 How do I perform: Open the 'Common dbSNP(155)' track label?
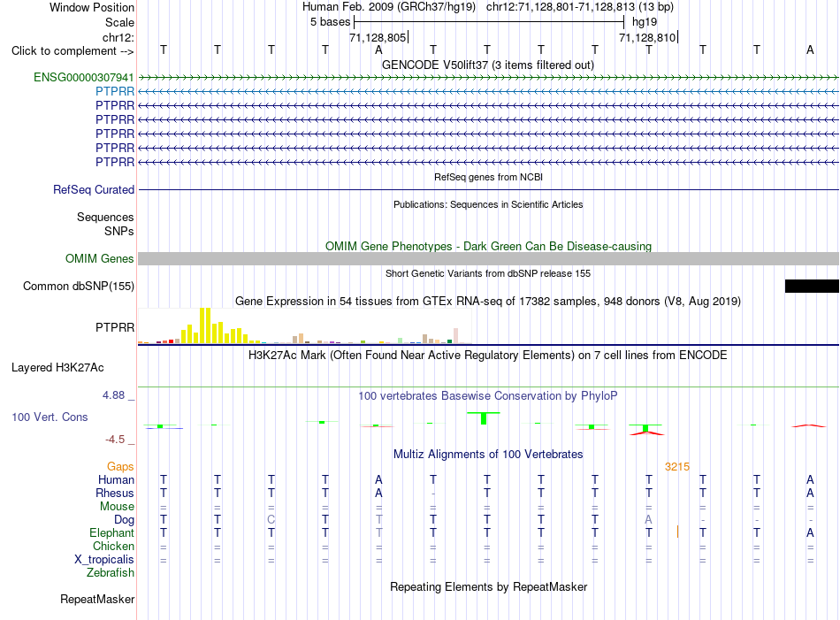coord(78,287)
